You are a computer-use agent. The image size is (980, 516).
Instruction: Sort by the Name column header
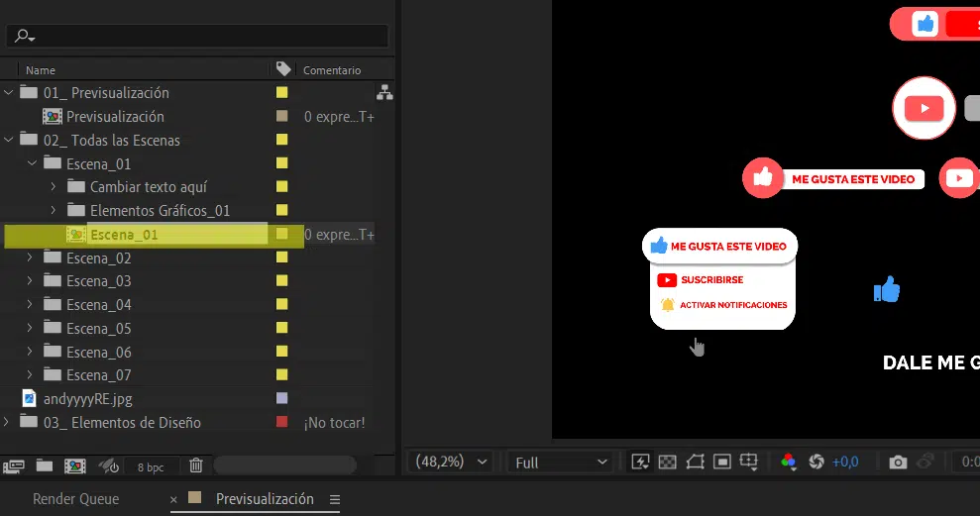(x=41, y=70)
